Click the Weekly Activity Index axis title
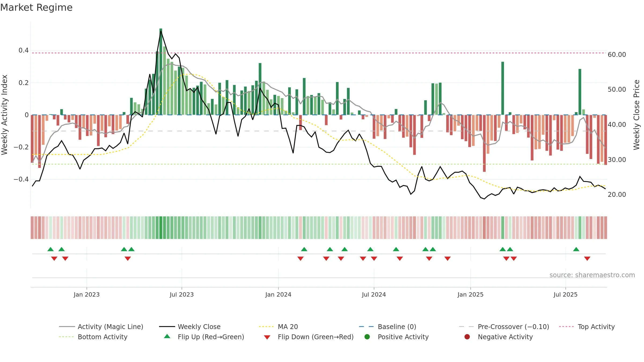Viewport: 644px width, 362px height. (x=4, y=115)
